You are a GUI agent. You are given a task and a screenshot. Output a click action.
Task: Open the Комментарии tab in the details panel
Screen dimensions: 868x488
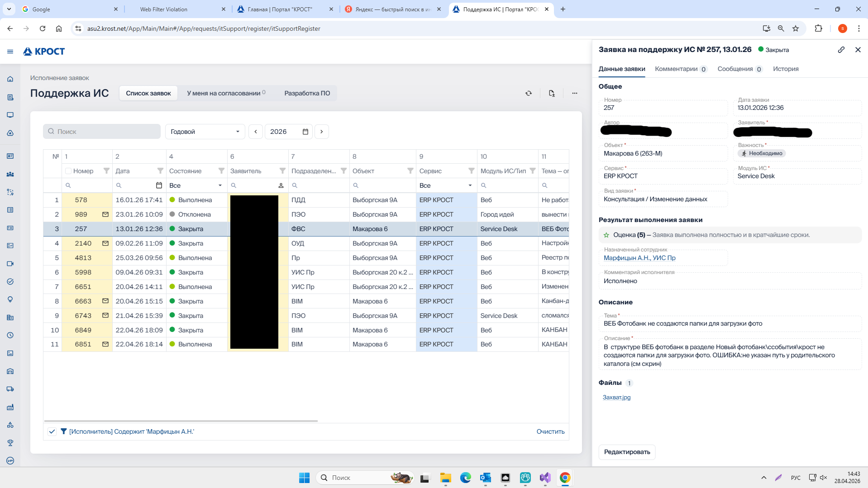tap(681, 69)
